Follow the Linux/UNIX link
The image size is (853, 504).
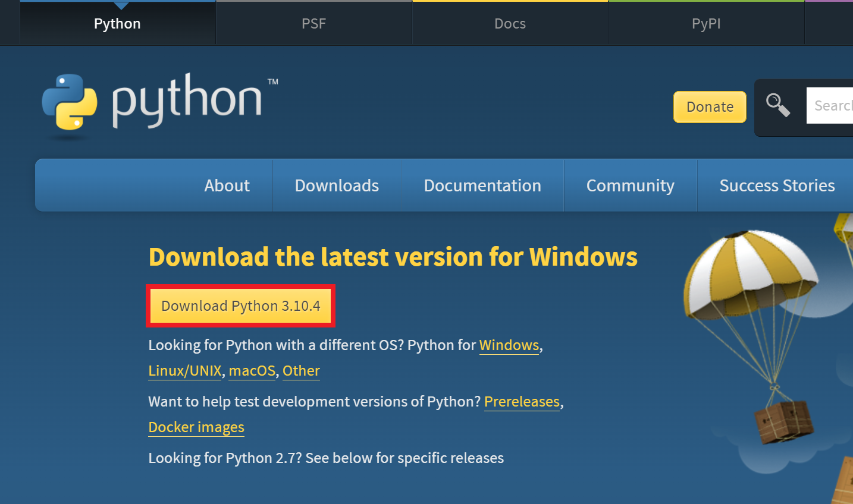pyautogui.click(x=185, y=371)
